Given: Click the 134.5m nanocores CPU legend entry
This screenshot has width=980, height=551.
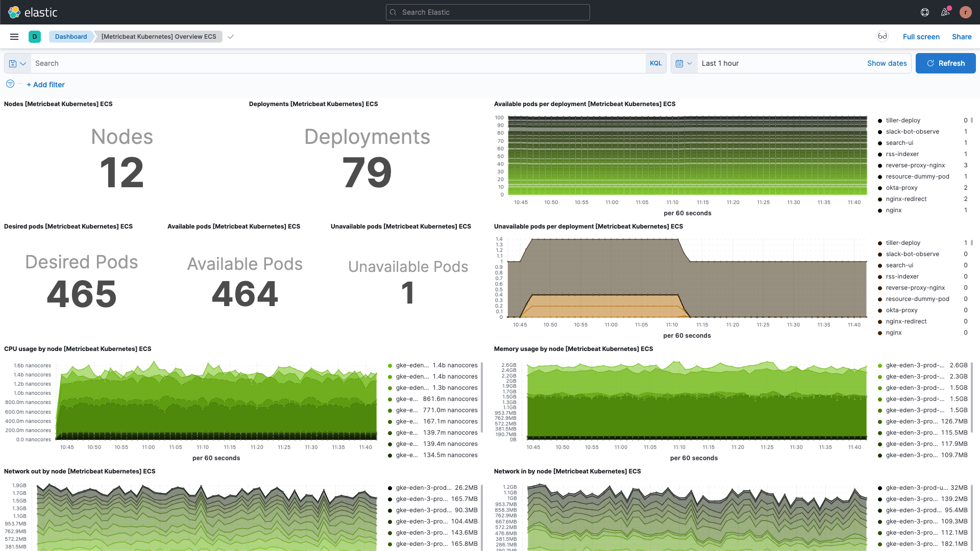Looking at the screenshot, I should click(x=433, y=455).
